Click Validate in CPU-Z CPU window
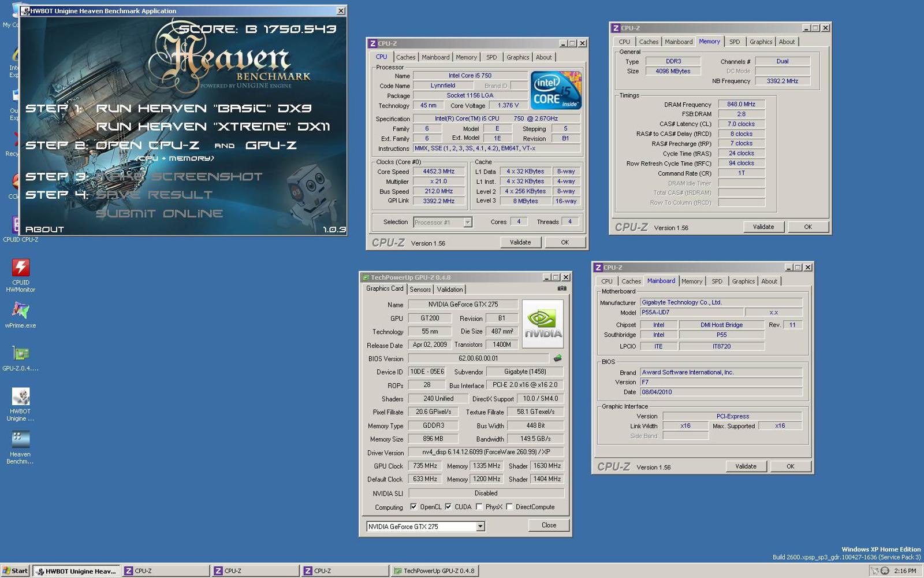Image resolution: width=924 pixels, height=578 pixels. tap(520, 242)
